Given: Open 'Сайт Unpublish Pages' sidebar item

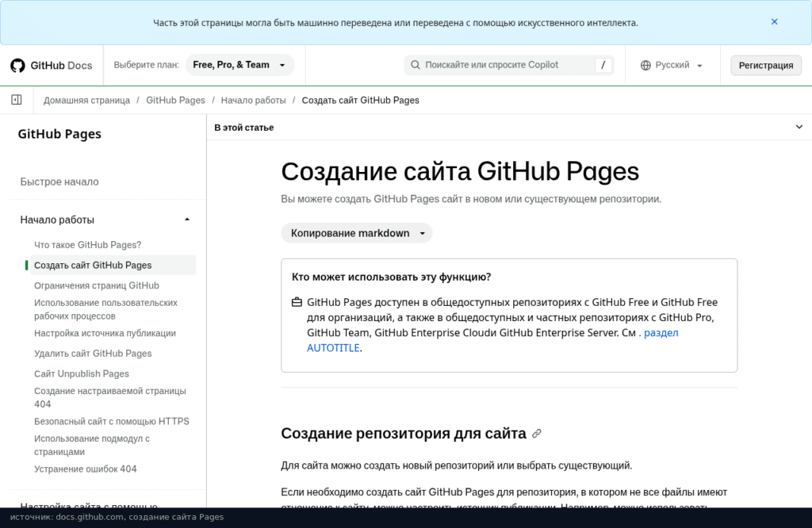Looking at the screenshot, I should (82, 373).
